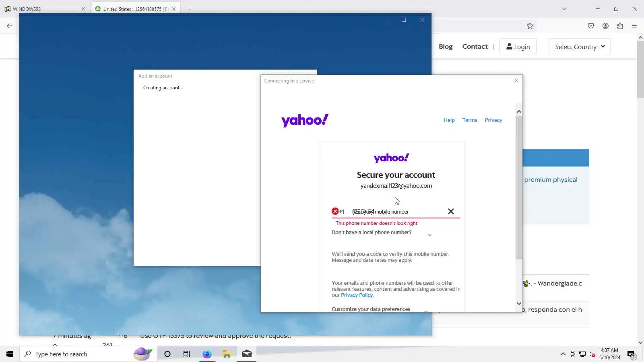Focus the recovery mobile number input
644x362 pixels.
click(396, 212)
